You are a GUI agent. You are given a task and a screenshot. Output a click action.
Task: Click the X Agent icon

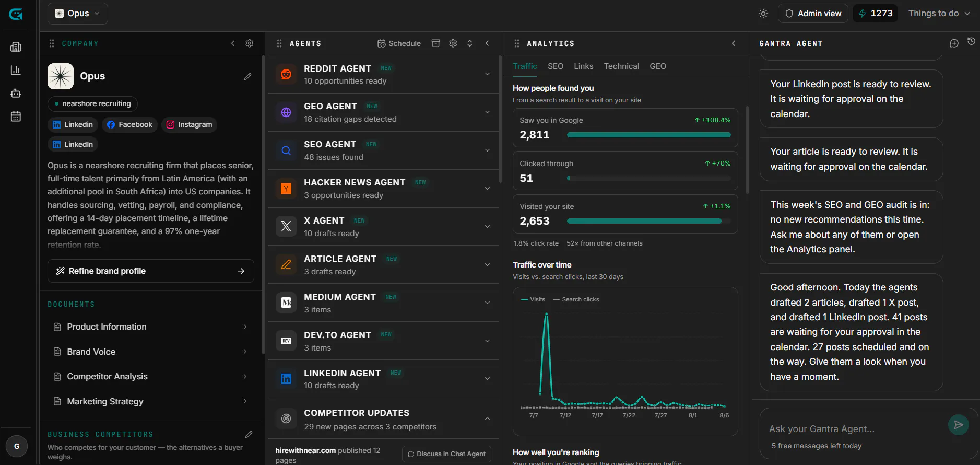[286, 226]
